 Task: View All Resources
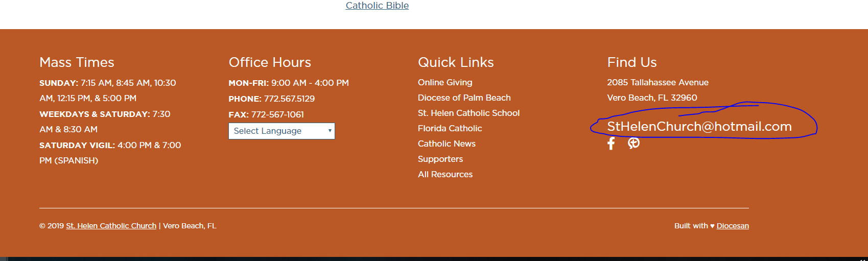(445, 174)
